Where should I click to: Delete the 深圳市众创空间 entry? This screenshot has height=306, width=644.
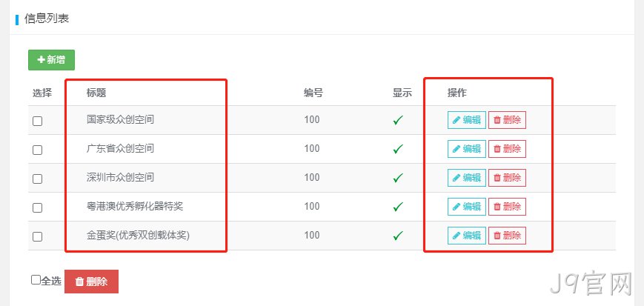507,178
